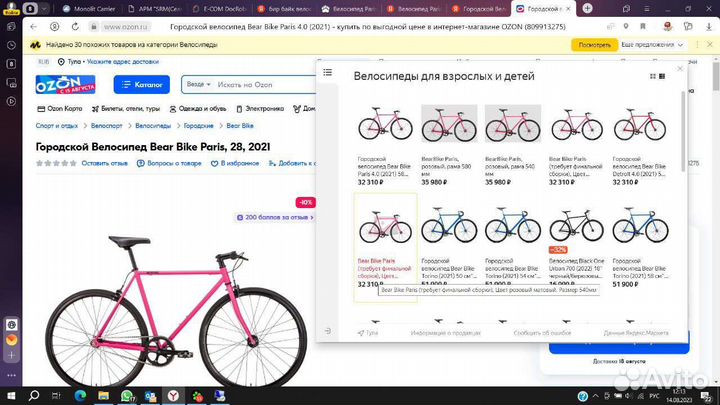720x405 pixels.
Task: Click the pink bicycle product image
Action: (176, 310)
